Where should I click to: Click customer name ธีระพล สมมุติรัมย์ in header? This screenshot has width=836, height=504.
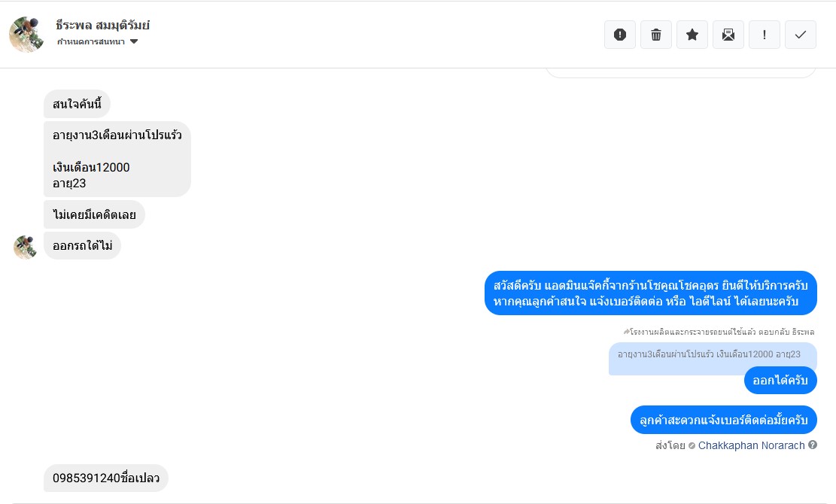[x=103, y=25]
